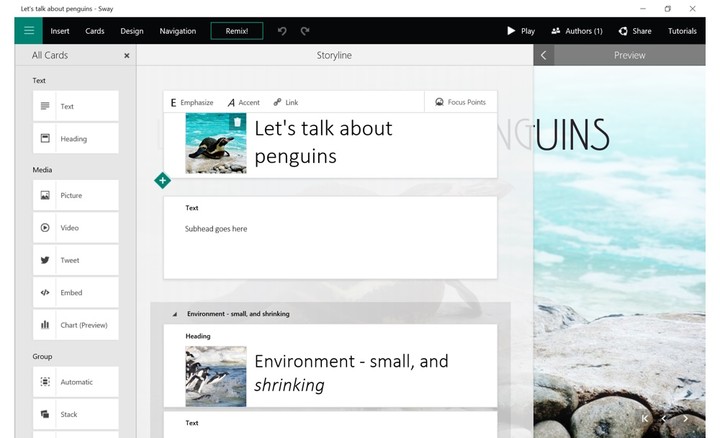Open the Design menu

click(x=132, y=31)
